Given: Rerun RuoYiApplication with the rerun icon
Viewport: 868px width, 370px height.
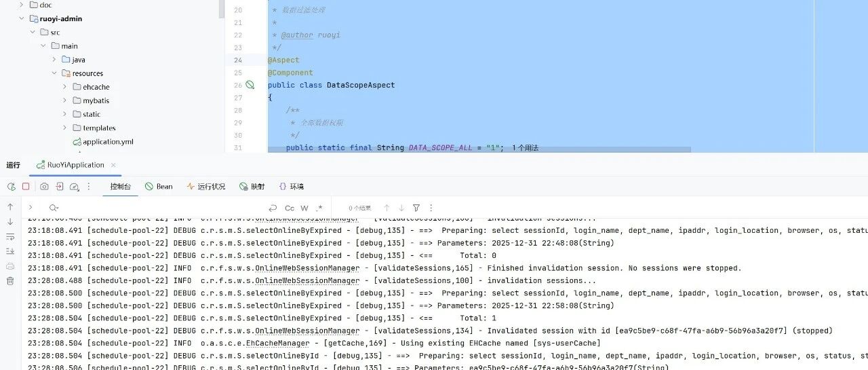Looking at the screenshot, I should click(11, 186).
